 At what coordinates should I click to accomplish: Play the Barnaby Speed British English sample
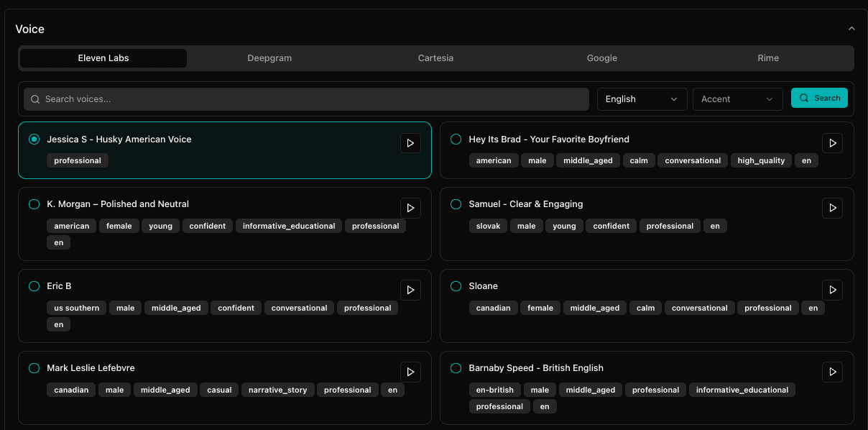pos(832,372)
